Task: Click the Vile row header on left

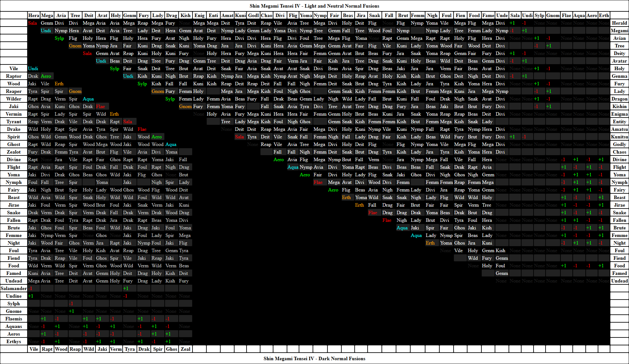Action: click(x=14, y=68)
